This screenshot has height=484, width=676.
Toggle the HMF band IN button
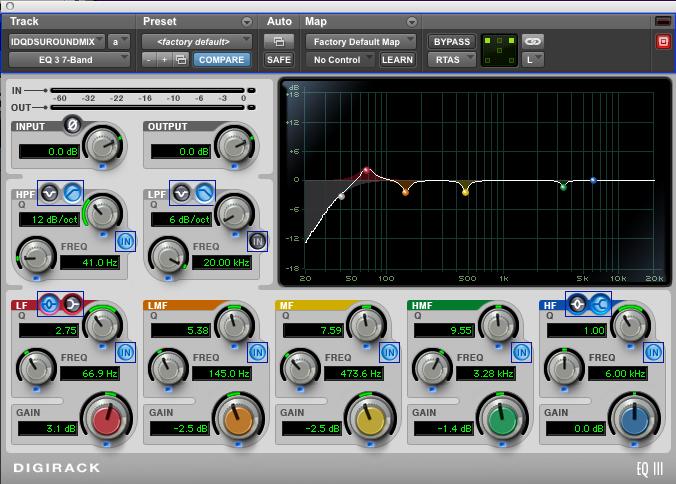pyautogui.click(x=521, y=353)
